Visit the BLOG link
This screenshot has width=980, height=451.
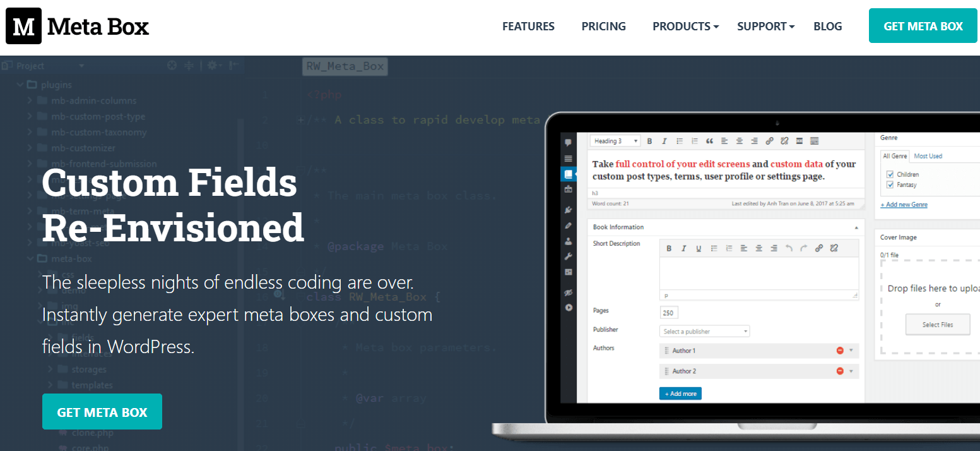(x=828, y=27)
